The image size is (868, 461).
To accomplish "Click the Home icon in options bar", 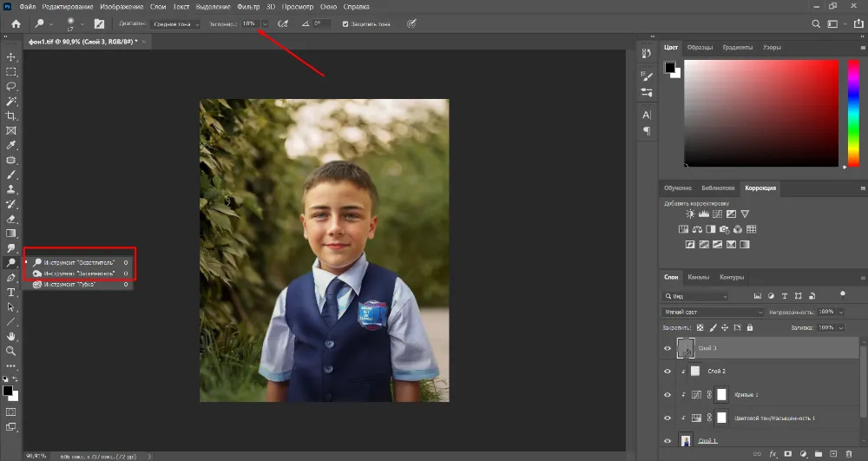I will tap(16, 23).
